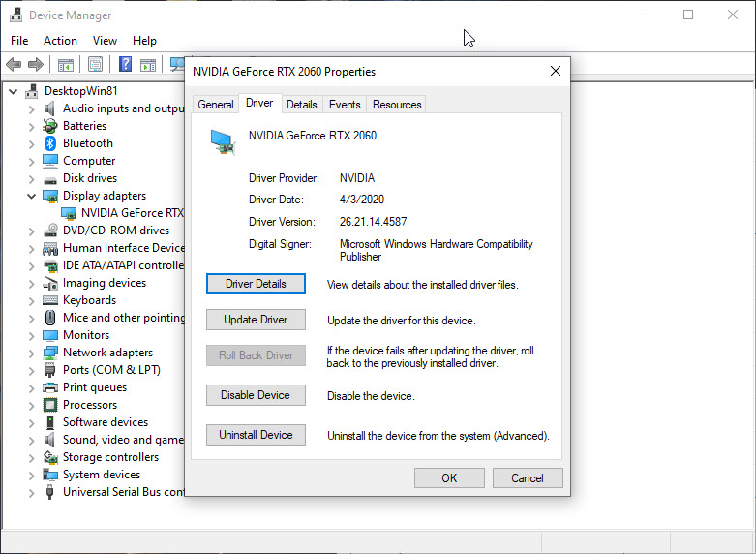Expand the Batteries category arrow
Image resolution: width=756 pixels, height=554 pixels.
tap(31, 127)
